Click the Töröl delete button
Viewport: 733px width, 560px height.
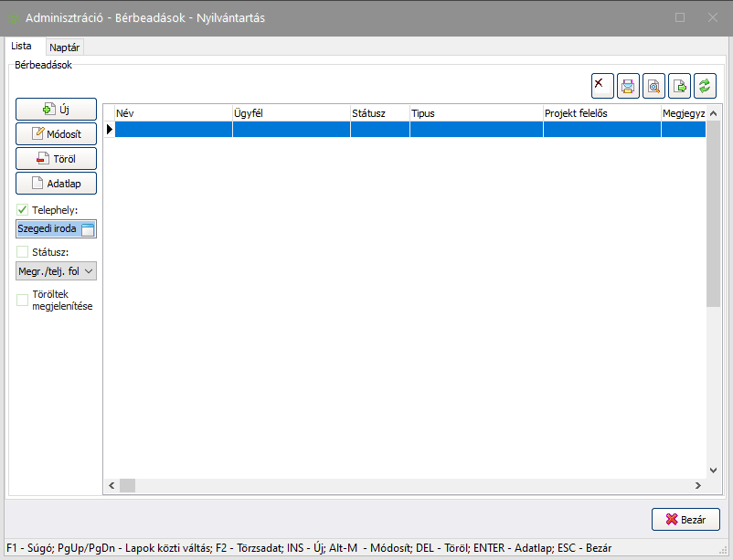click(x=56, y=158)
